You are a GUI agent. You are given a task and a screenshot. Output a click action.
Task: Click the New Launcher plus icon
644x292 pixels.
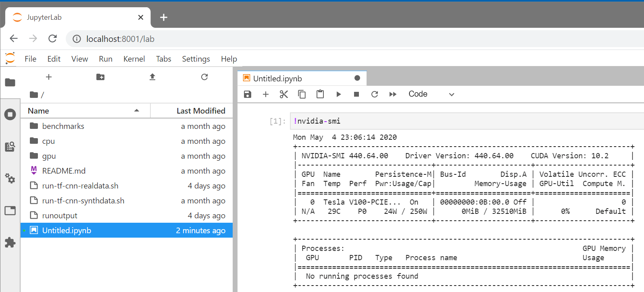(x=49, y=77)
